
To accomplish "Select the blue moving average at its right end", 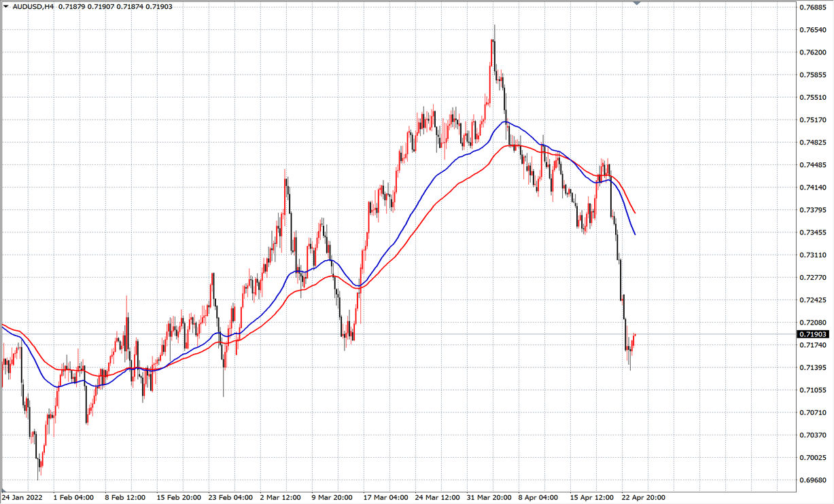I will (x=634, y=233).
